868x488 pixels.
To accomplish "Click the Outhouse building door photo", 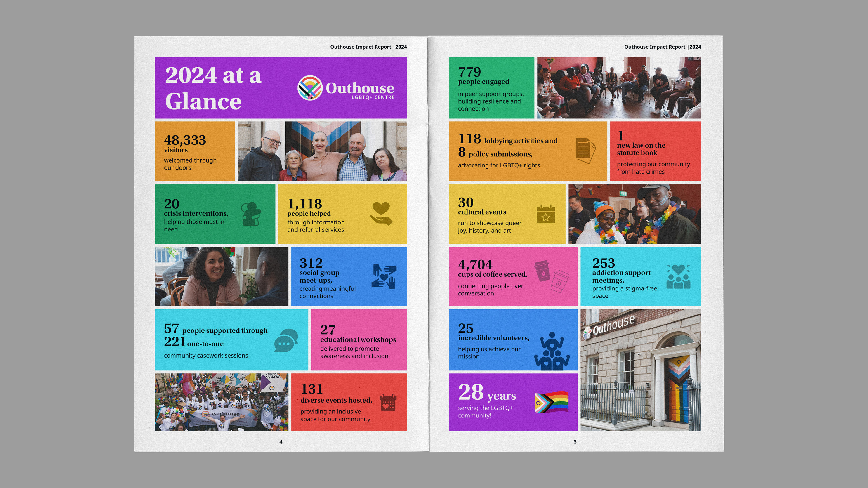I will (640, 370).
